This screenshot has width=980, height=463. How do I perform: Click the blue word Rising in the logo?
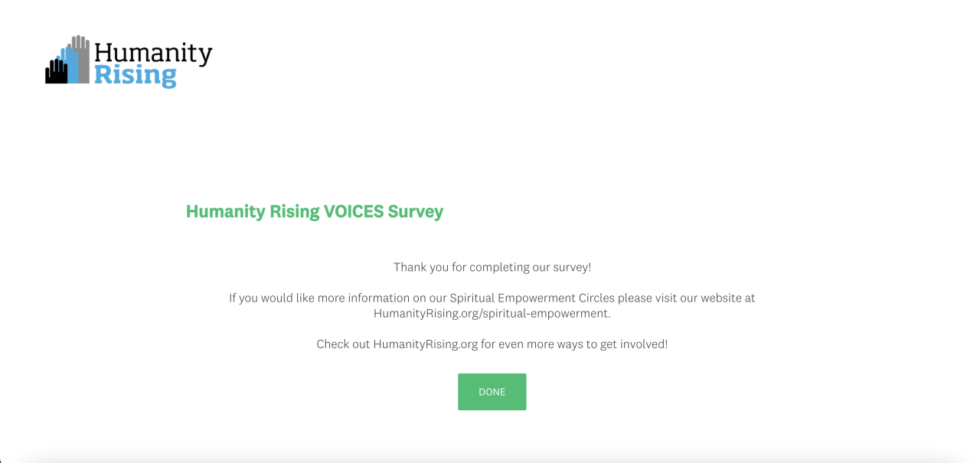tap(135, 76)
